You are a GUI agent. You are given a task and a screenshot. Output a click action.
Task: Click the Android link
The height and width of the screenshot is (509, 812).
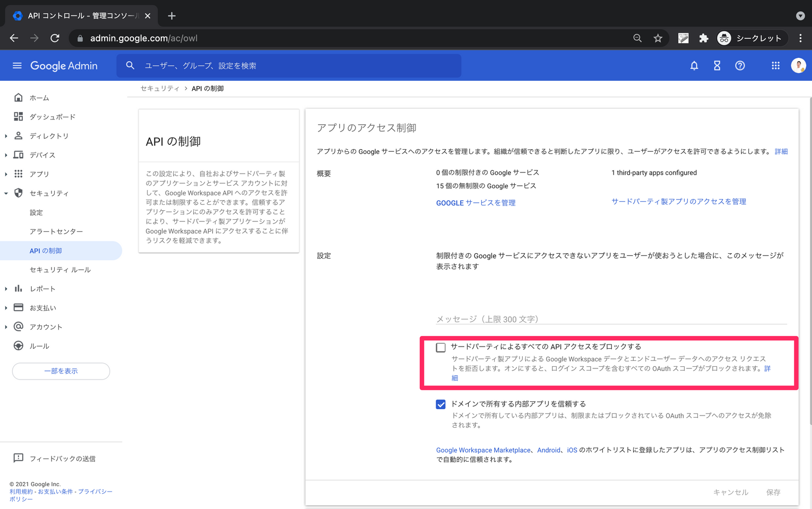(x=549, y=450)
